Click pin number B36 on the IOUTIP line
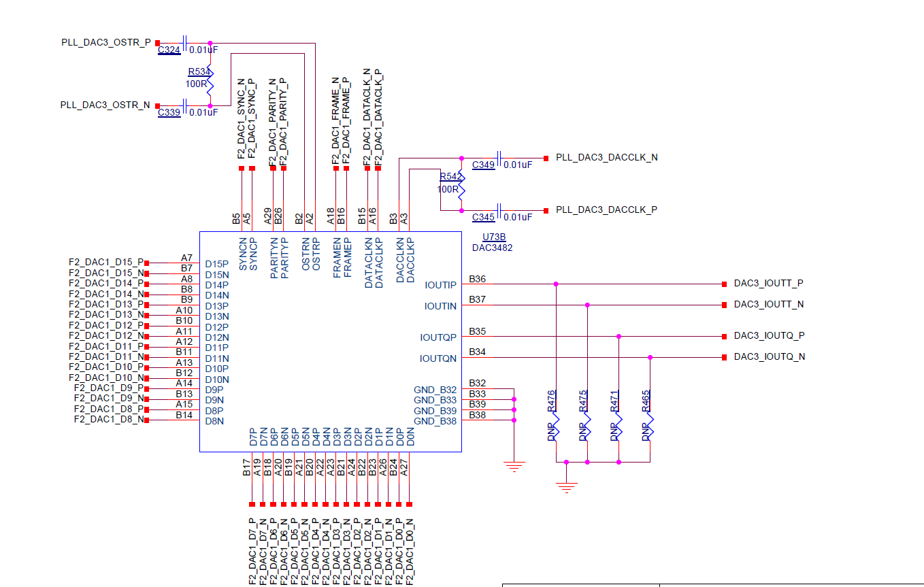The height and width of the screenshot is (587, 924). [x=478, y=279]
